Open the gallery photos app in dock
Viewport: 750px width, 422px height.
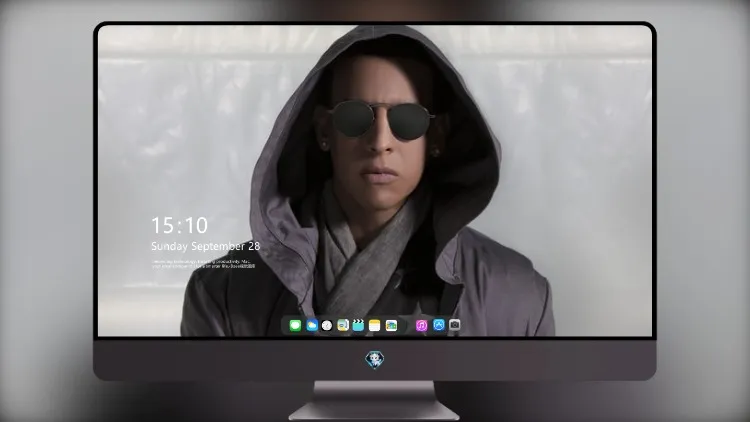click(391, 326)
